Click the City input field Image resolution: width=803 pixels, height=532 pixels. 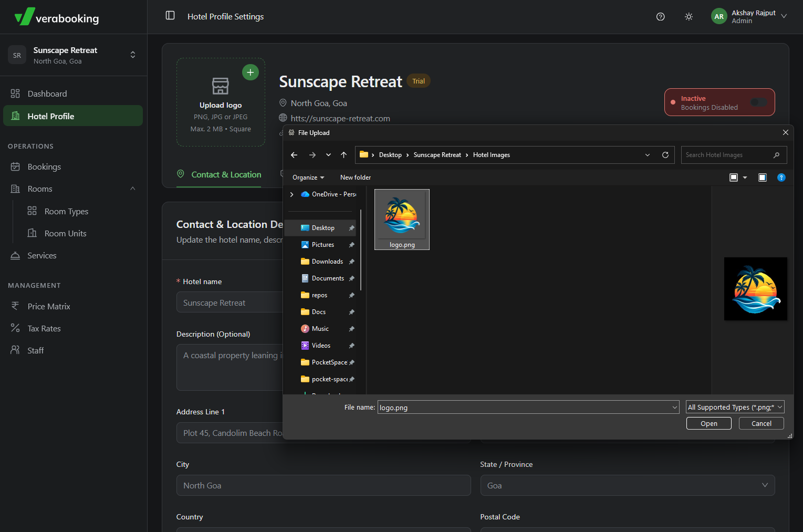click(324, 485)
